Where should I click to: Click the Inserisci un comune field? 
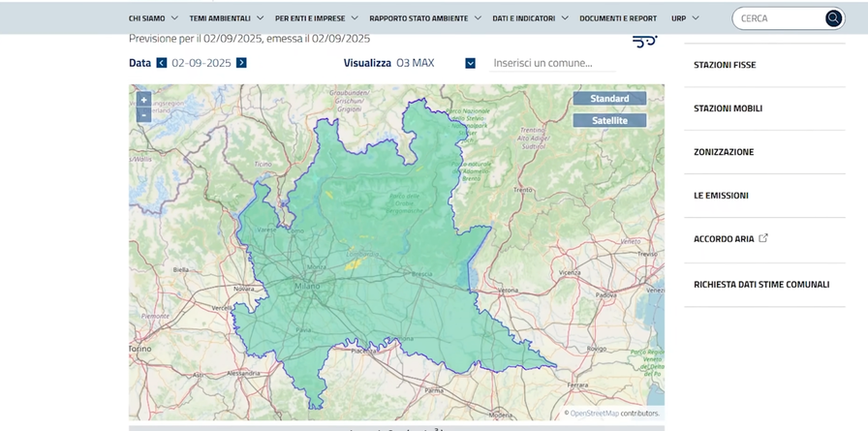(552, 63)
